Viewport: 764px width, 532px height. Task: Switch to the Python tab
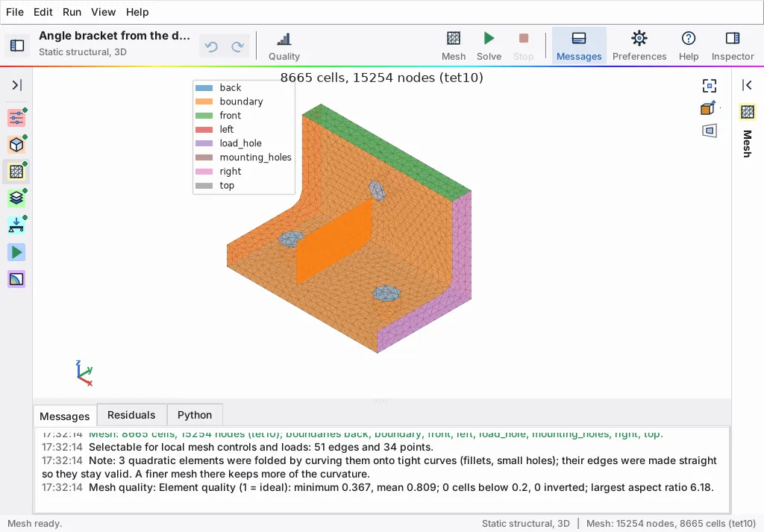195,415
